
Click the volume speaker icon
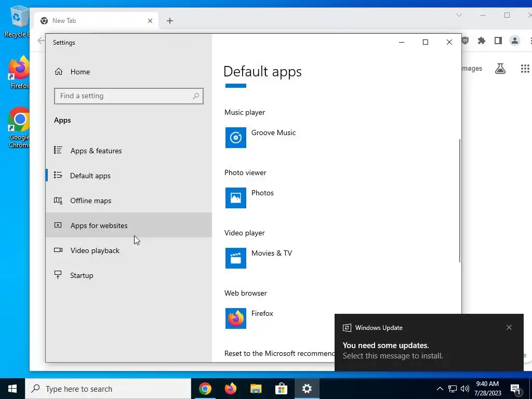(x=465, y=389)
